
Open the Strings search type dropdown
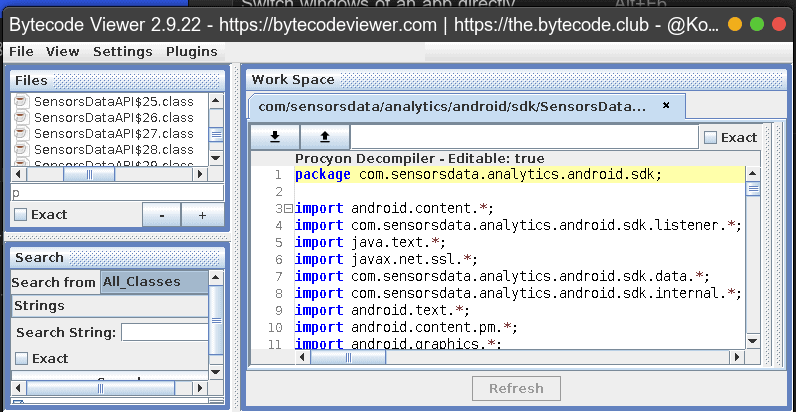point(110,306)
